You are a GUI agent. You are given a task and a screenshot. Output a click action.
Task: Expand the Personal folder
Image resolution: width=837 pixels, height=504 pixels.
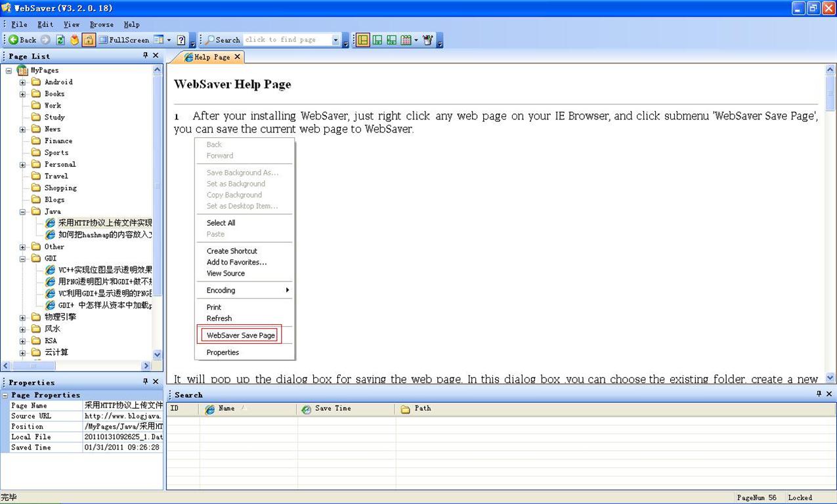(x=22, y=165)
